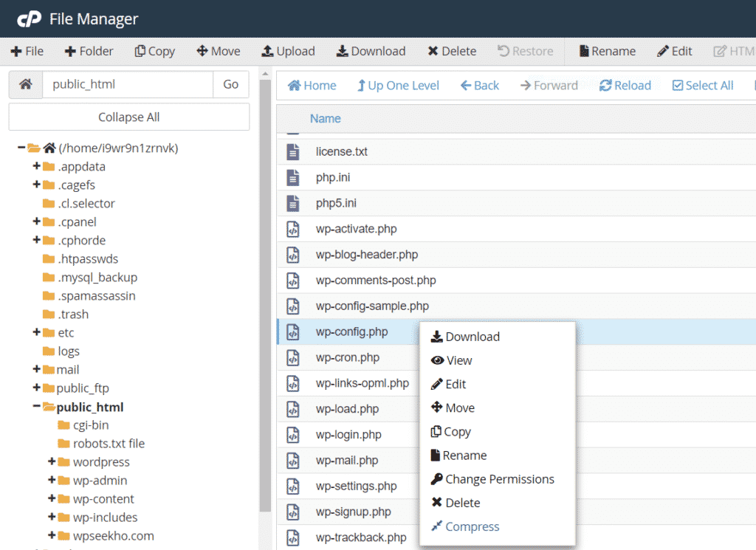Open the .cl.selector folder in tree

pyautogui.click(x=79, y=204)
